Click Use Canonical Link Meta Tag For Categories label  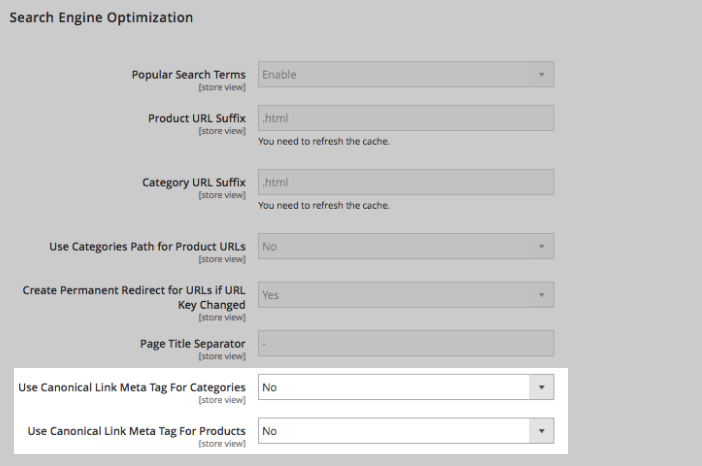point(132,388)
